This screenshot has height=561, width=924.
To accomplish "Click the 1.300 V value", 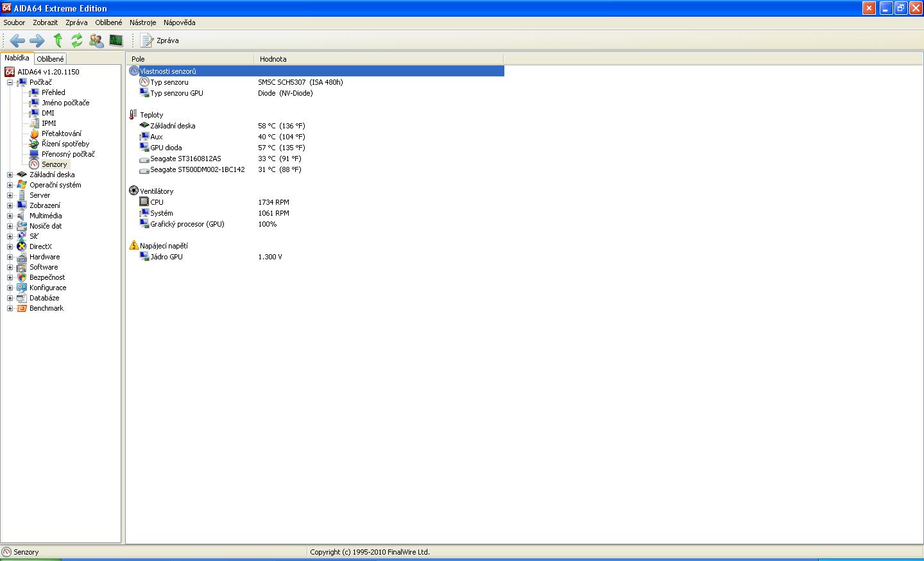I will [270, 257].
